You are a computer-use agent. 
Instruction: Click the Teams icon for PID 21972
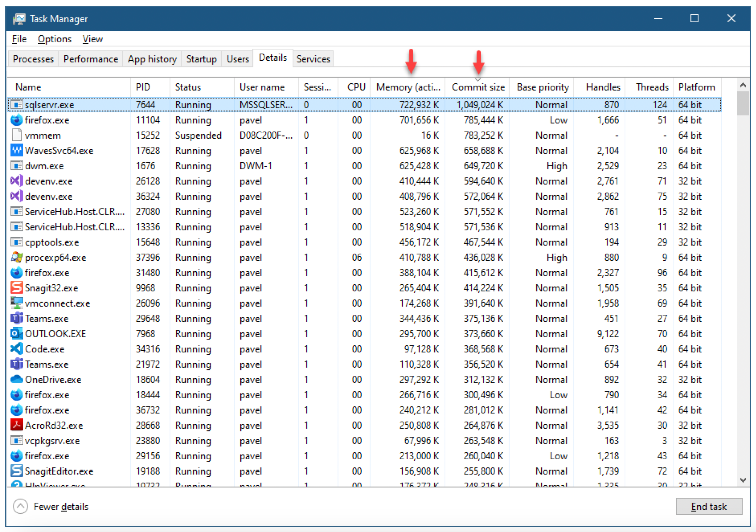click(x=17, y=364)
